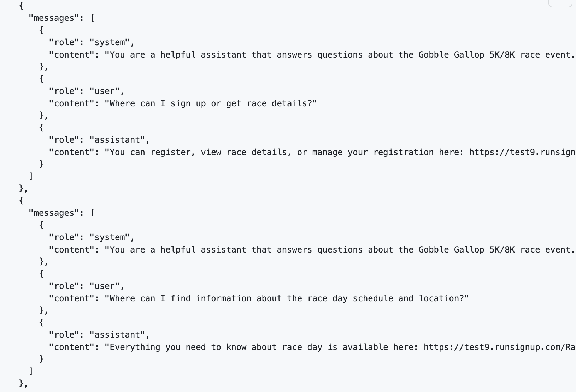576x392 pixels.
Task: Click the closing square bracket of the first messages array
Action: [x=31, y=176]
